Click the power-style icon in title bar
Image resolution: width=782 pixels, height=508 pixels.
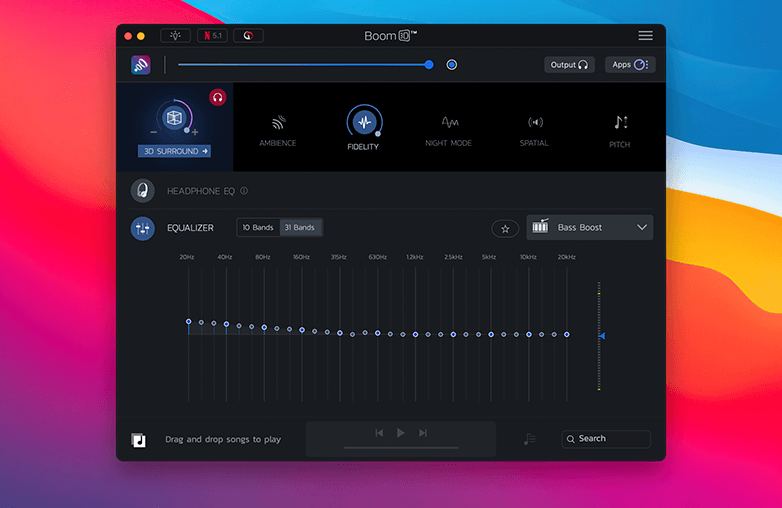(248, 35)
